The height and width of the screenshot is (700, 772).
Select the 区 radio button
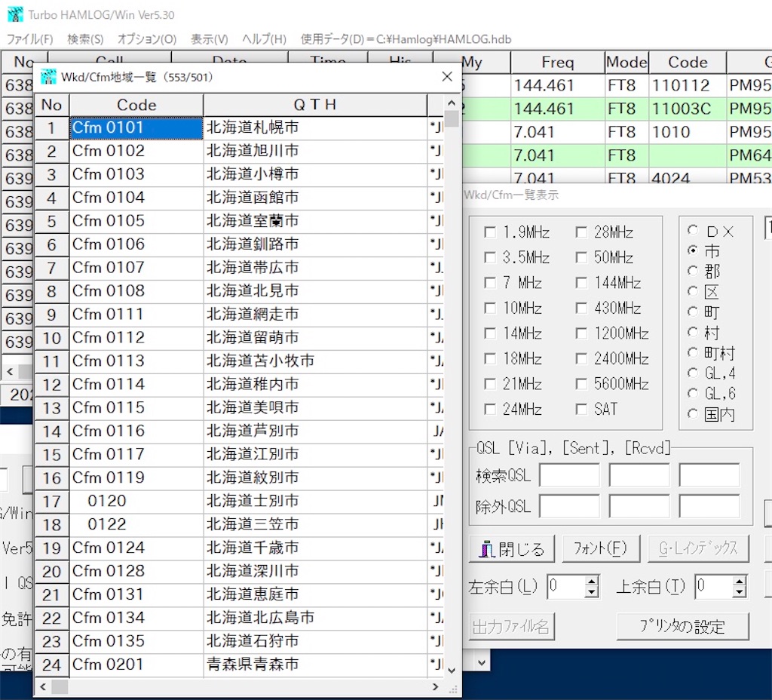(x=693, y=291)
